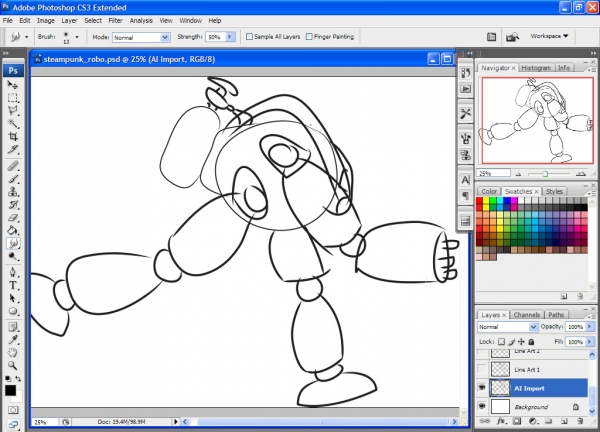Open the Layer menu
The height and width of the screenshot is (432, 600).
pos(69,21)
